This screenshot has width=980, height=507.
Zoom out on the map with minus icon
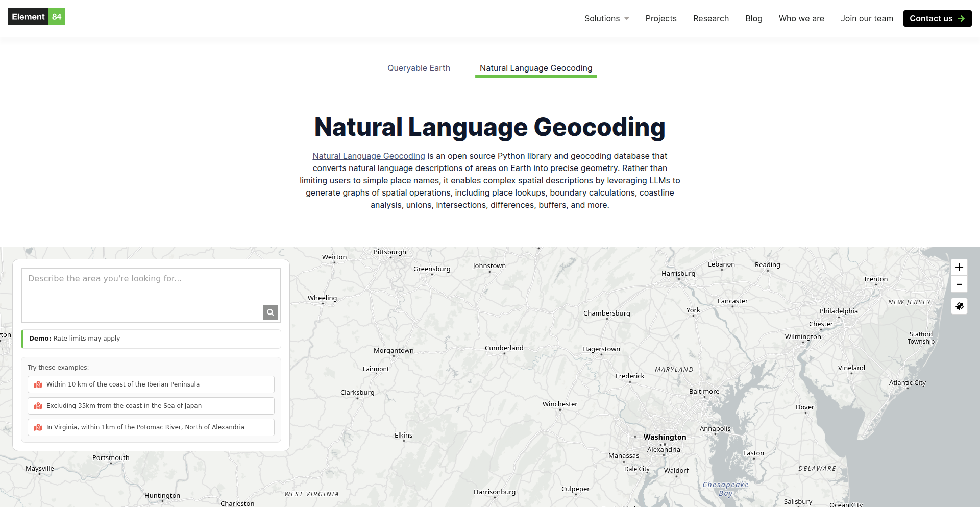coord(960,284)
